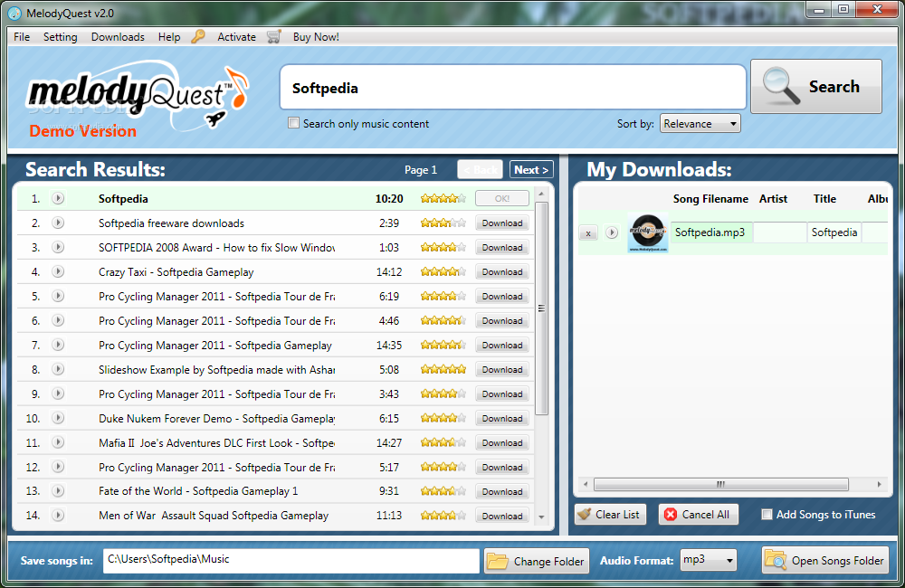
Task: Play preview of result number 6
Action: point(58,320)
